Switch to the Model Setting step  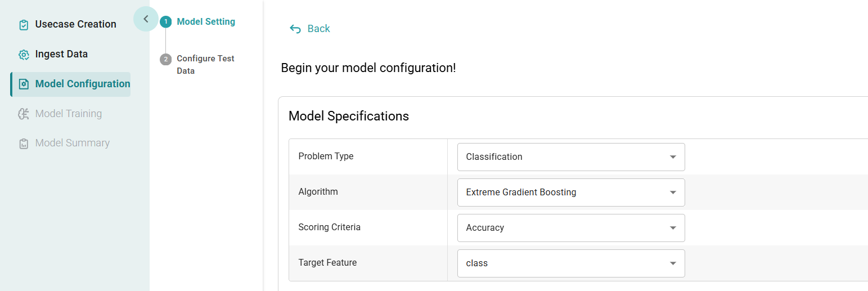[206, 22]
